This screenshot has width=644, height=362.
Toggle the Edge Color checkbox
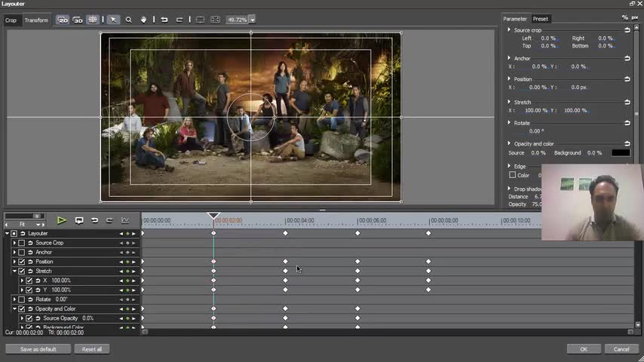coord(512,175)
